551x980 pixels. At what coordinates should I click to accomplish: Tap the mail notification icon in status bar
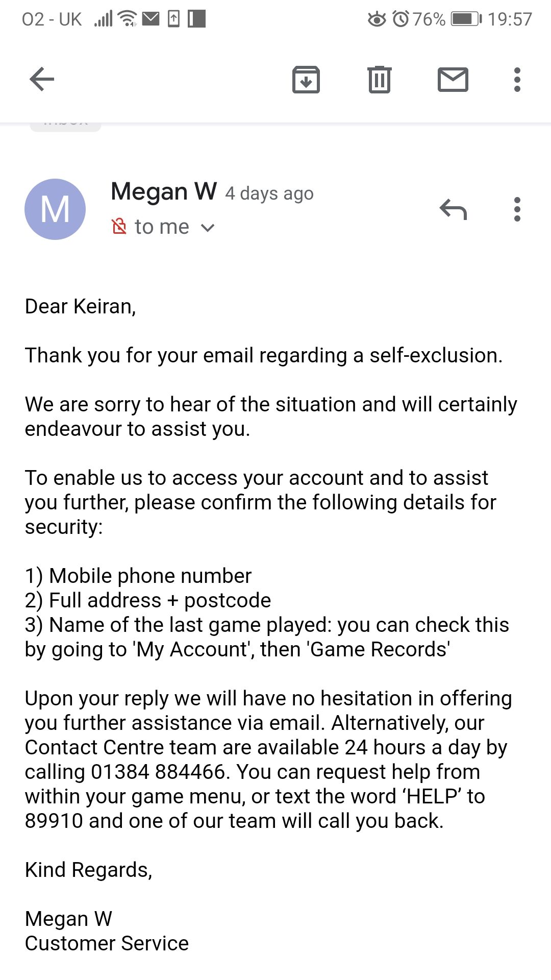(x=151, y=19)
